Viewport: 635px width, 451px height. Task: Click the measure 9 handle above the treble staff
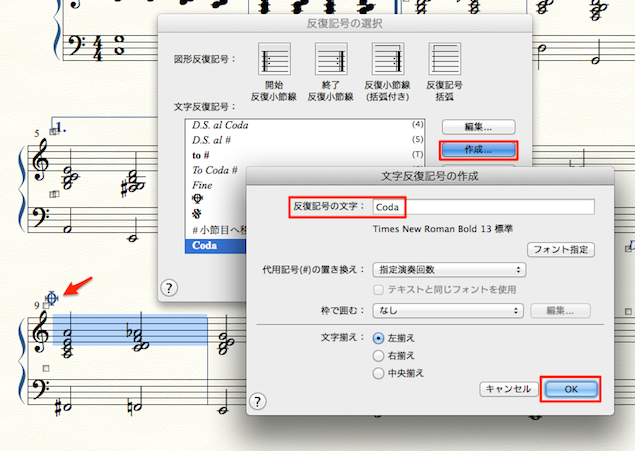tap(46, 306)
